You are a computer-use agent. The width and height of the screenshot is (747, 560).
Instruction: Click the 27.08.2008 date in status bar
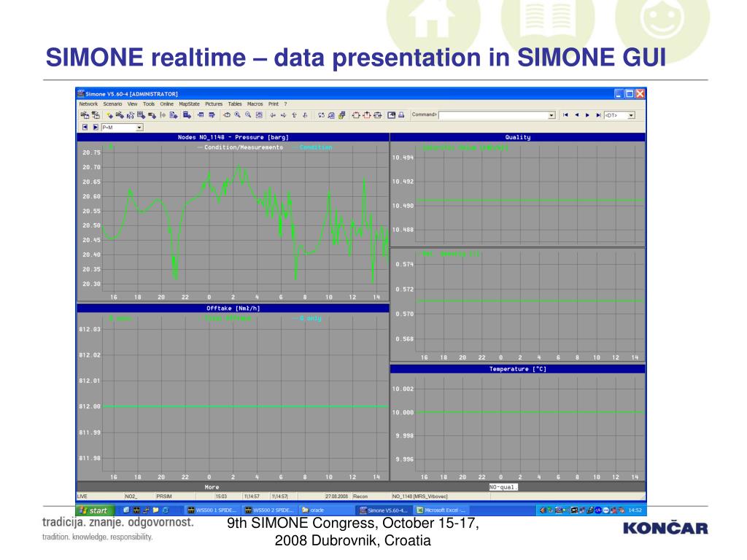pos(337,496)
